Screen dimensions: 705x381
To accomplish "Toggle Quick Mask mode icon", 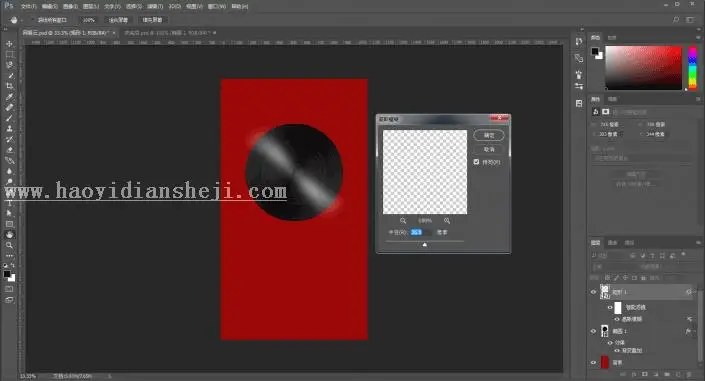I will tap(9, 289).
